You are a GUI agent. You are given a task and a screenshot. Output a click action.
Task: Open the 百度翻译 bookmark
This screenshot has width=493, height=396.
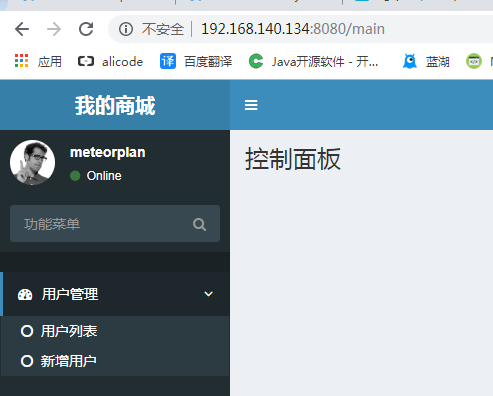coord(196,61)
